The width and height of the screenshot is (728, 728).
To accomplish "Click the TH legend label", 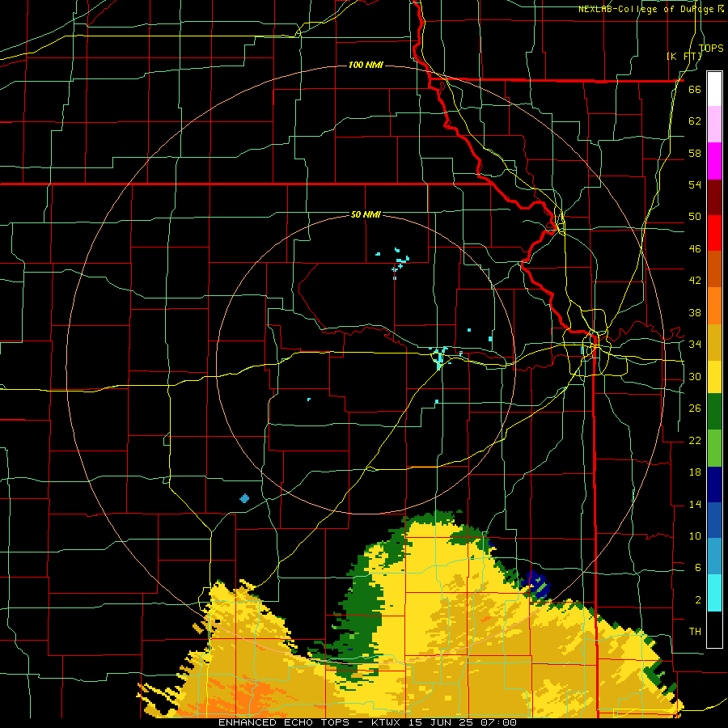I will click(695, 632).
